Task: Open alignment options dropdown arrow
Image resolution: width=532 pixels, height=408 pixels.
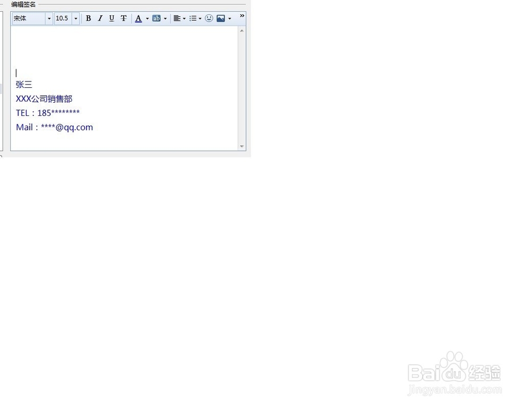Action: point(184,19)
